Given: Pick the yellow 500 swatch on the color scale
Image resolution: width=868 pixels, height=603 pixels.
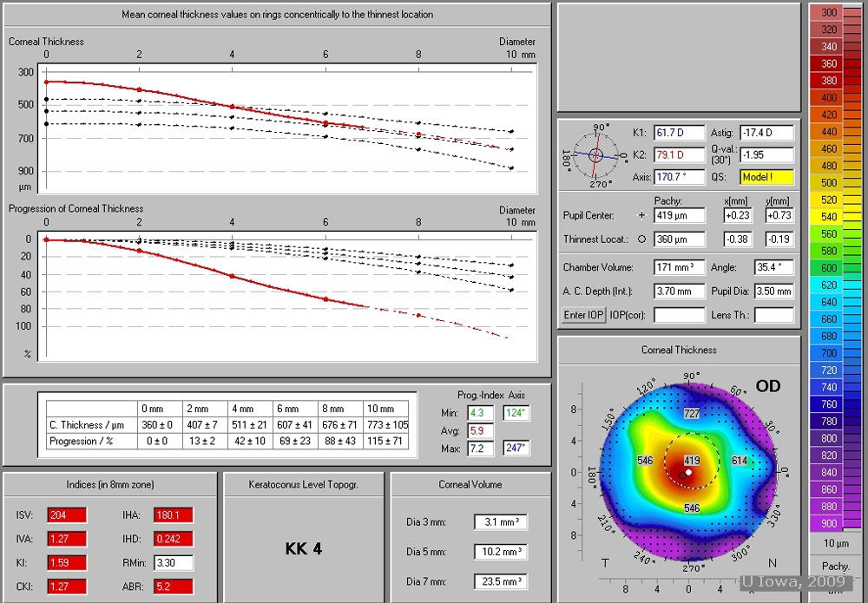Looking at the screenshot, I should click(x=829, y=183).
